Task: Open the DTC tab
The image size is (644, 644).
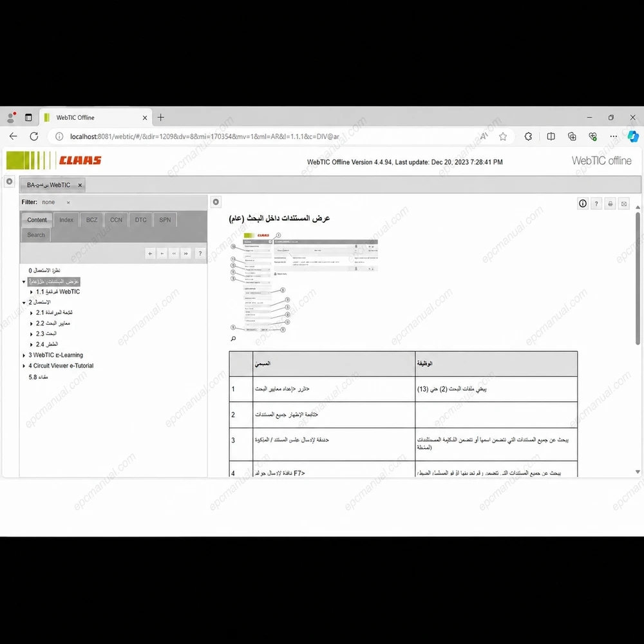Action: click(x=140, y=220)
